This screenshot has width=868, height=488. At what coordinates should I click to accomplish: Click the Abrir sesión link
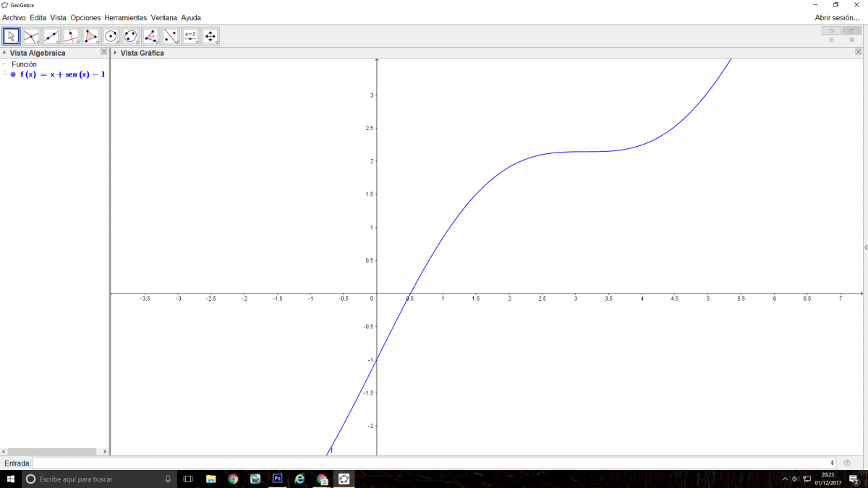click(837, 17)
